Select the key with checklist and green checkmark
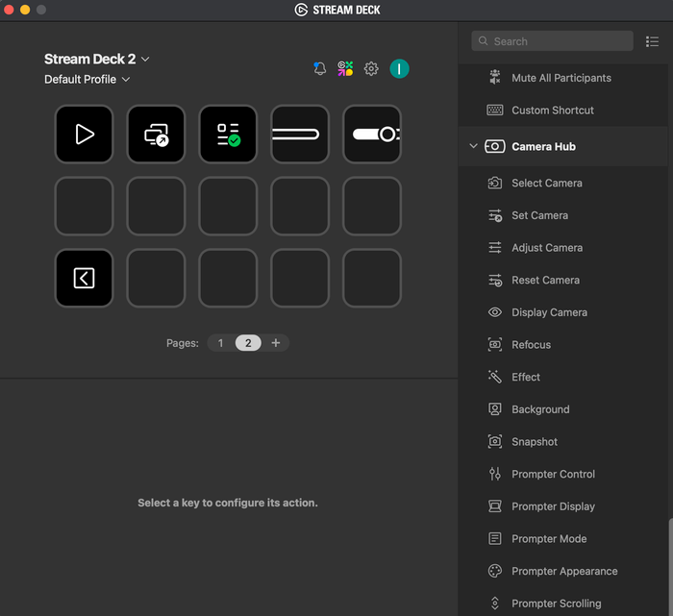This screenshot has height=616, width=673. click(x=228, y=135)
